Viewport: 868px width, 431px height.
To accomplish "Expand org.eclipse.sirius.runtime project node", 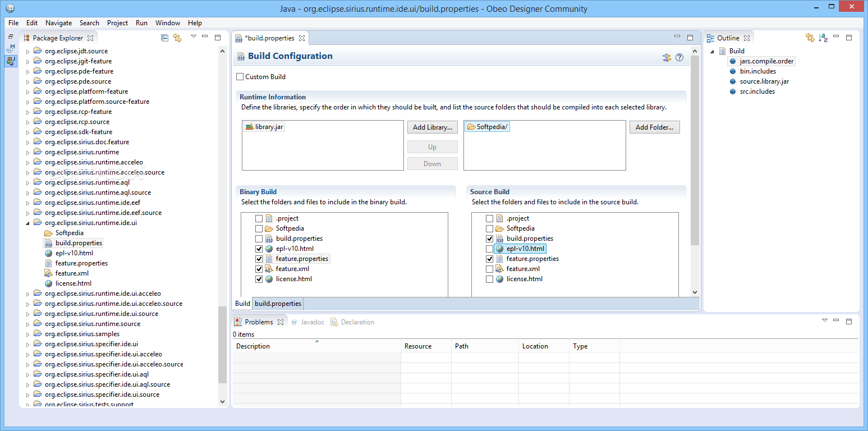I will click(27, 152).
